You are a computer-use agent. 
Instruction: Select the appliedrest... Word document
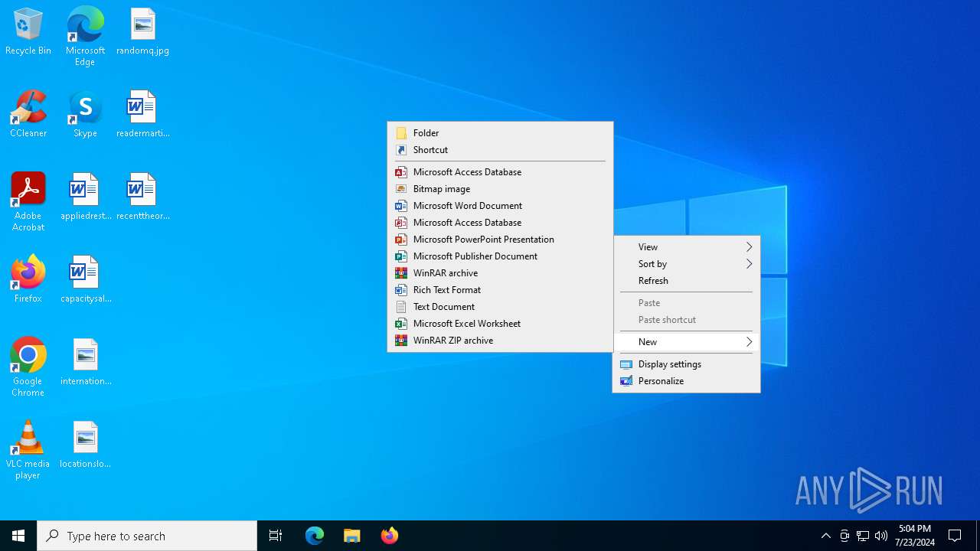tap(86, 197)
